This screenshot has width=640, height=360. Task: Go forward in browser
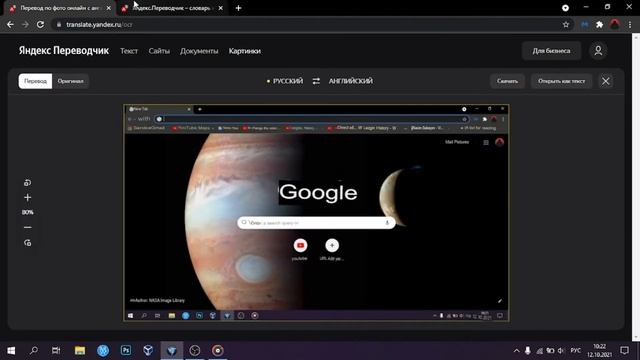(x=25, y=24)
